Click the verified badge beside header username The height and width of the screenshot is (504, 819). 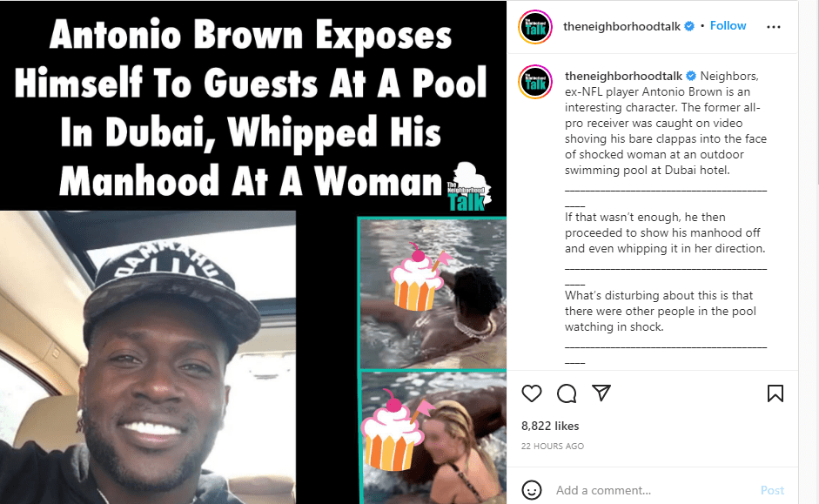click(689, 26)
